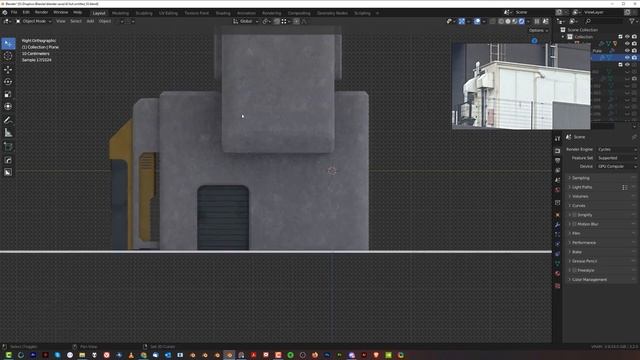Open the File menu
This screenshot has height=360, width=640.
click(14, 13)
